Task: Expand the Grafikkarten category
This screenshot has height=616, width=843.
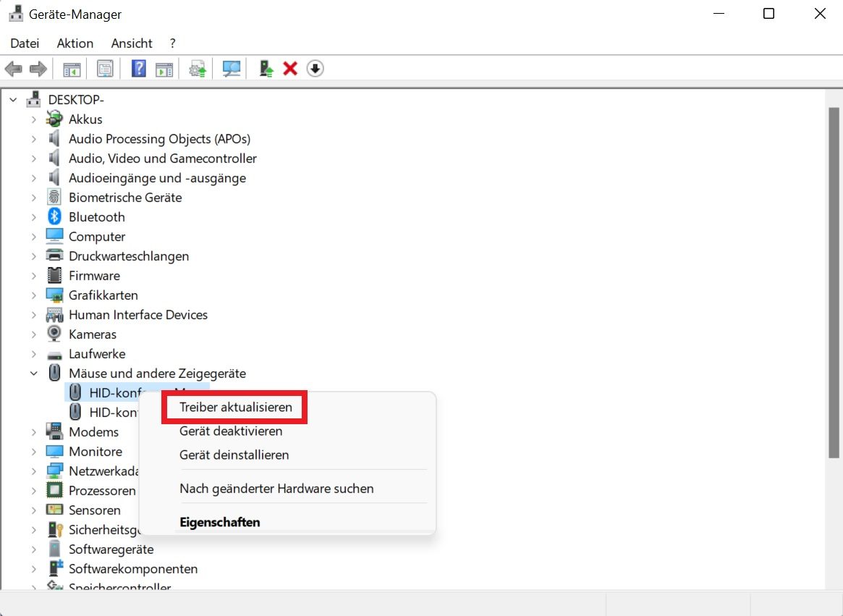Action: click(x=33, y=295)
